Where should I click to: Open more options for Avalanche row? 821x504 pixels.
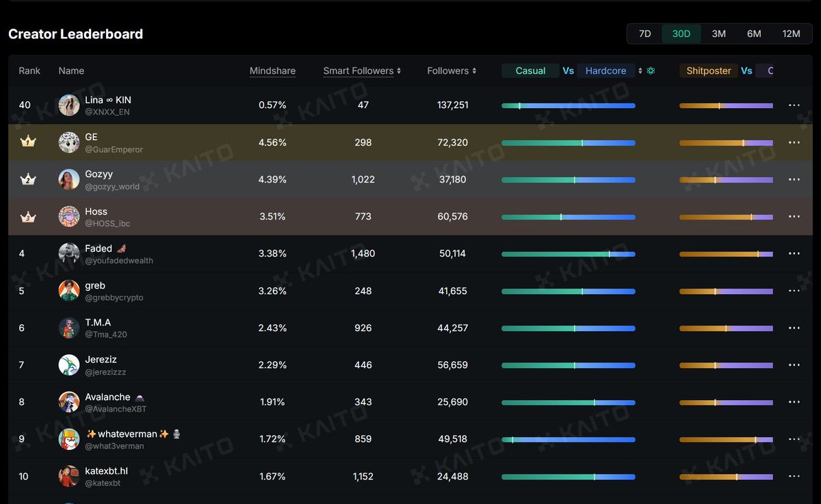pos(794,401)
